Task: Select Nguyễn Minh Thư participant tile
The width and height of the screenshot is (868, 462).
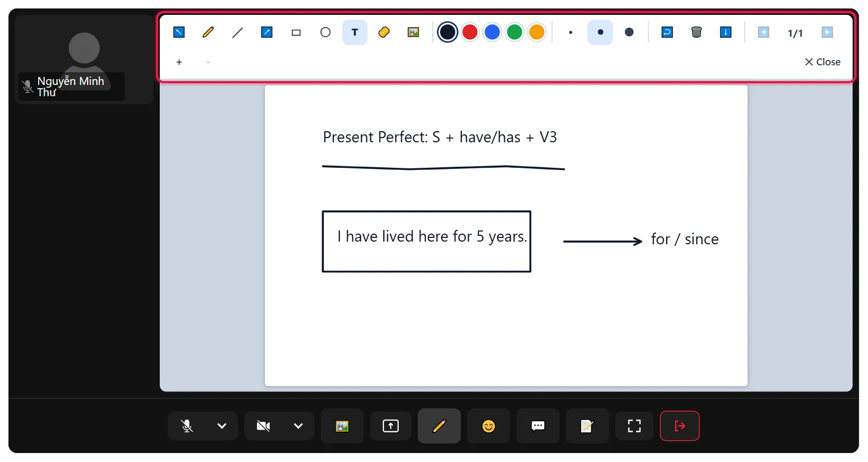Action: [x=84, y=59]
